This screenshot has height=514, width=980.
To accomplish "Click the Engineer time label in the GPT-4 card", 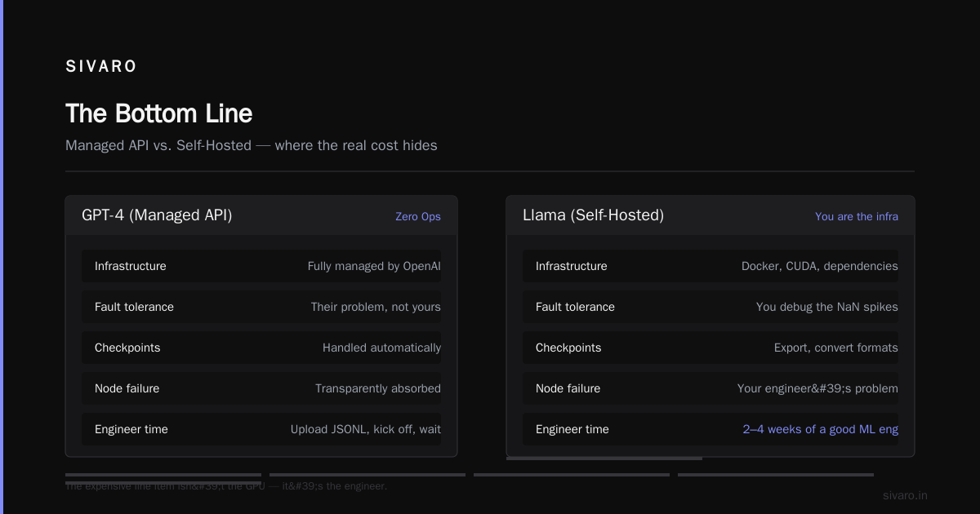I will coord(131,429).
